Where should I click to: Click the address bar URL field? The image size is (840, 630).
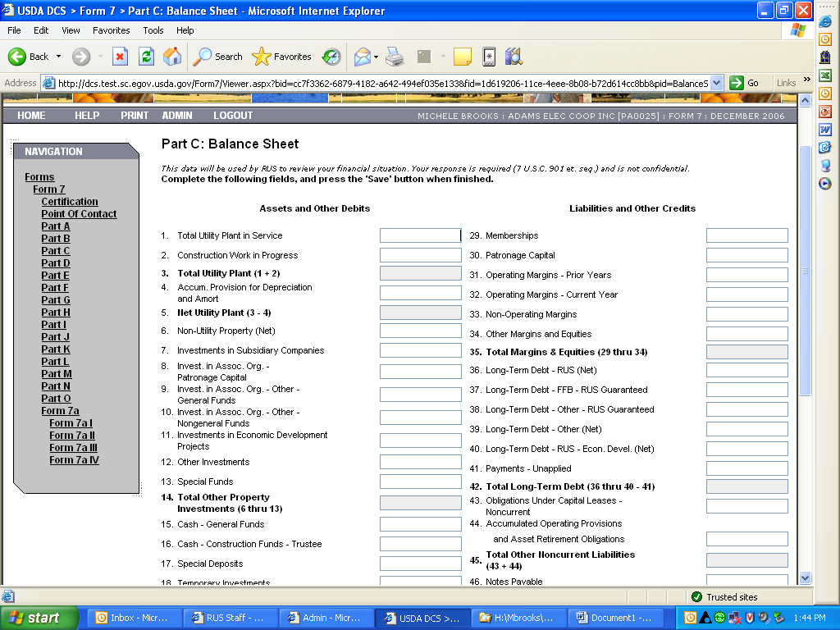382,83
